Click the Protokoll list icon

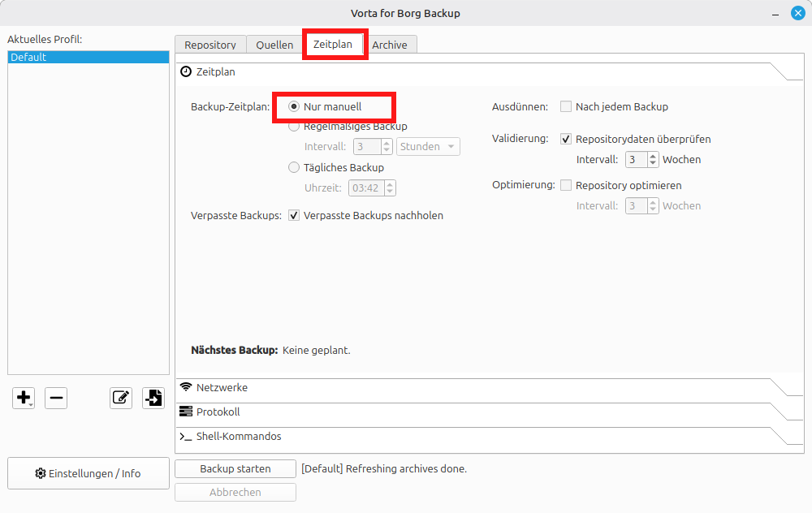click(x=186, y=412)
